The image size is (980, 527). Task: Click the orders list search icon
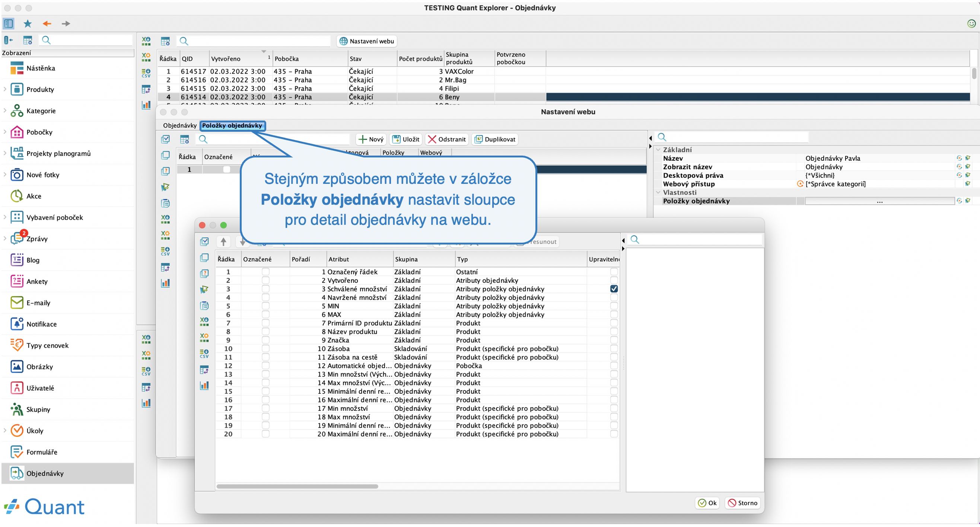(x=184, y=41)
